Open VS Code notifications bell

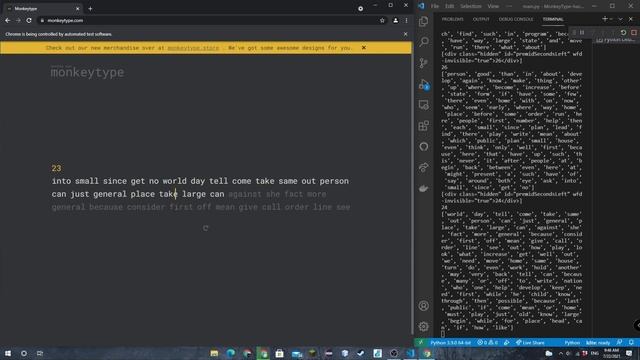631,343
